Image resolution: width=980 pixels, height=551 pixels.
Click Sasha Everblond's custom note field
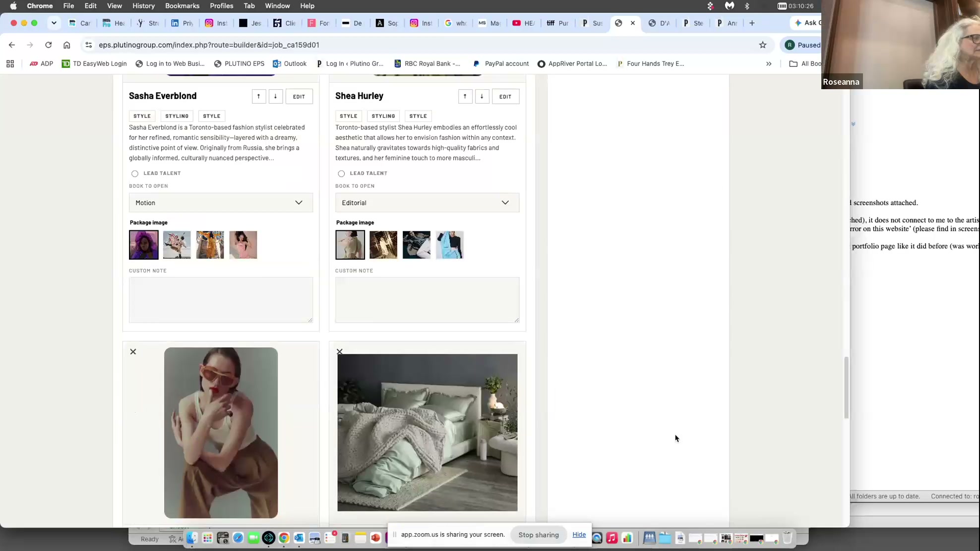221,300
